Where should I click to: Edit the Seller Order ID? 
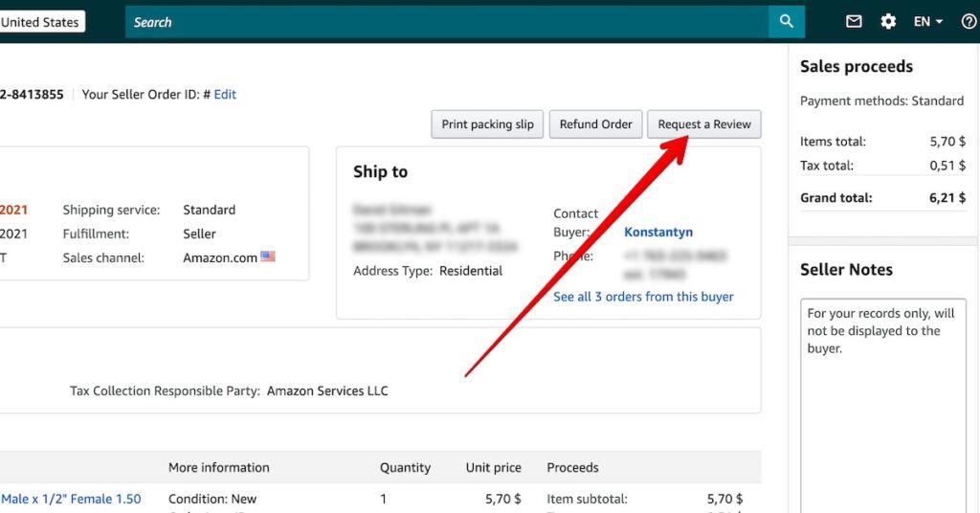tap(225, 95)
